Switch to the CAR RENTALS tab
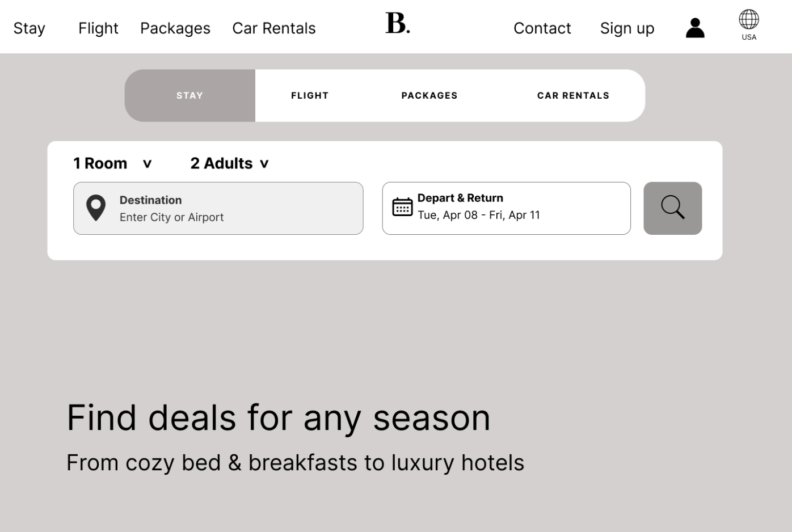 (573, 95)
